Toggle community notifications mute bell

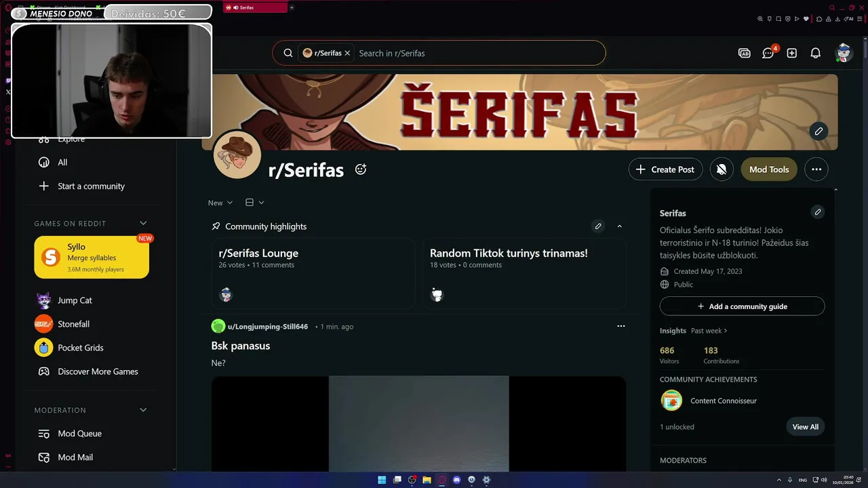click(x=722, y=169)
